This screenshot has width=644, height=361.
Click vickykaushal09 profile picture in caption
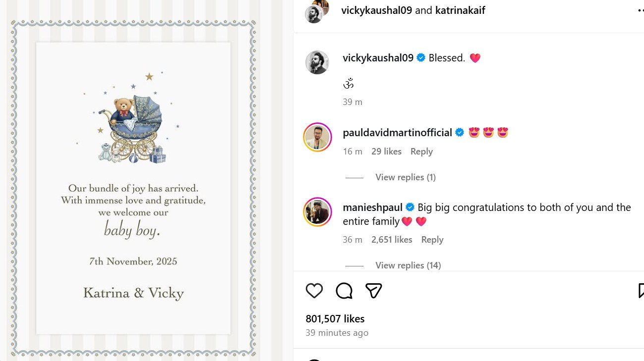click(x=317, y=62)
